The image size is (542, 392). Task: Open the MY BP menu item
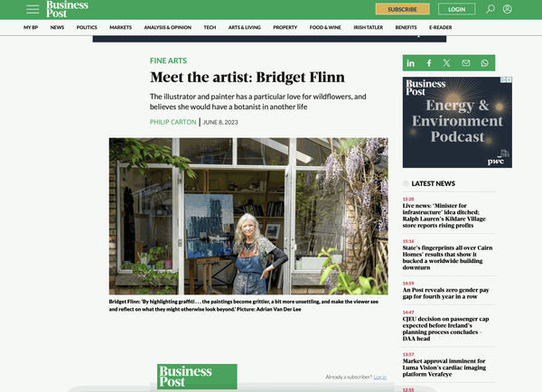31,27
